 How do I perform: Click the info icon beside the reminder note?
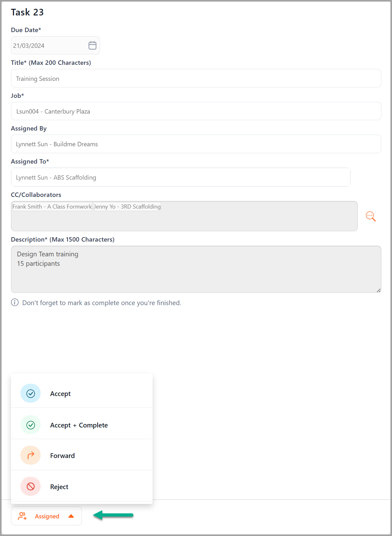point(15,303)
